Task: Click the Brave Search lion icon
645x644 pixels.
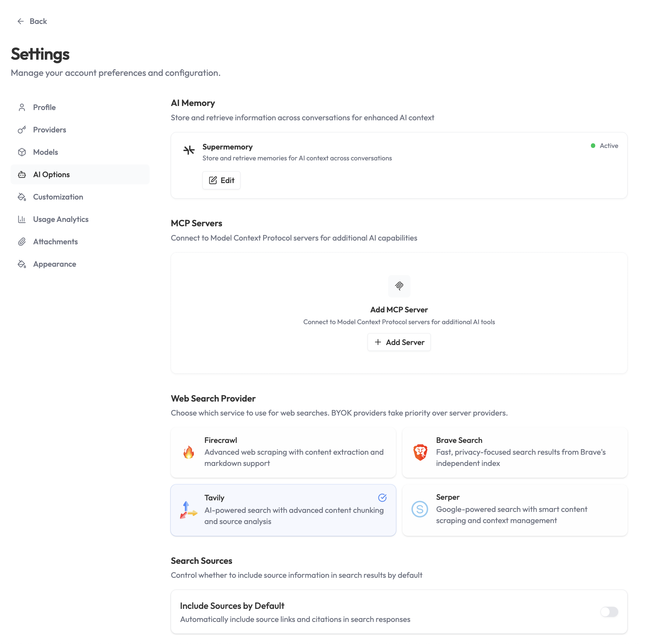Action: (x=420, y=452)
